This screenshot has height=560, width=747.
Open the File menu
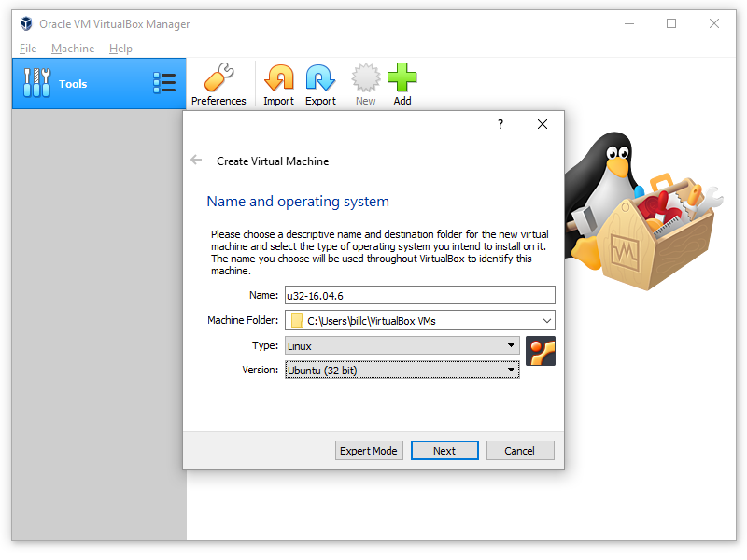click(x=28, y=49)
